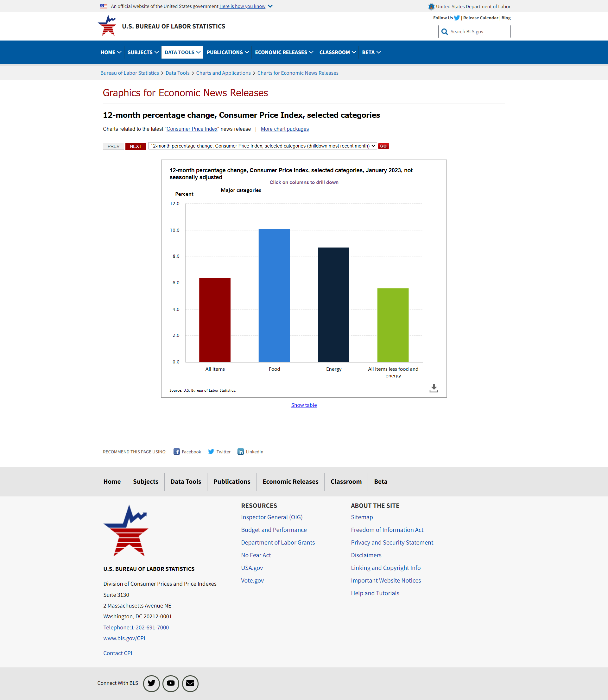Viewport: 608px width, 700px height.
Task: Open the BLS email envelope icon
Action: (x=190, y=683)
